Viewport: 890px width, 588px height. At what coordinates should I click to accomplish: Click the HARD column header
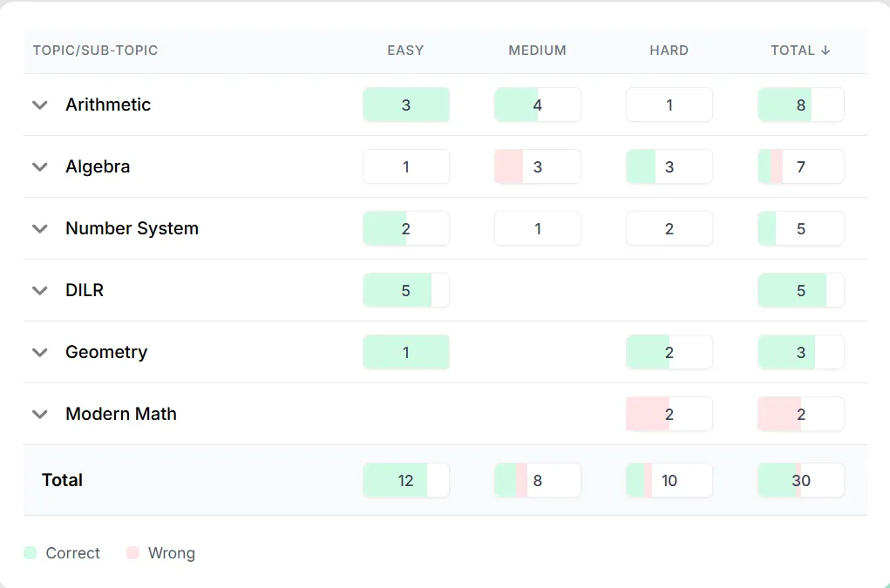(669, 51)
